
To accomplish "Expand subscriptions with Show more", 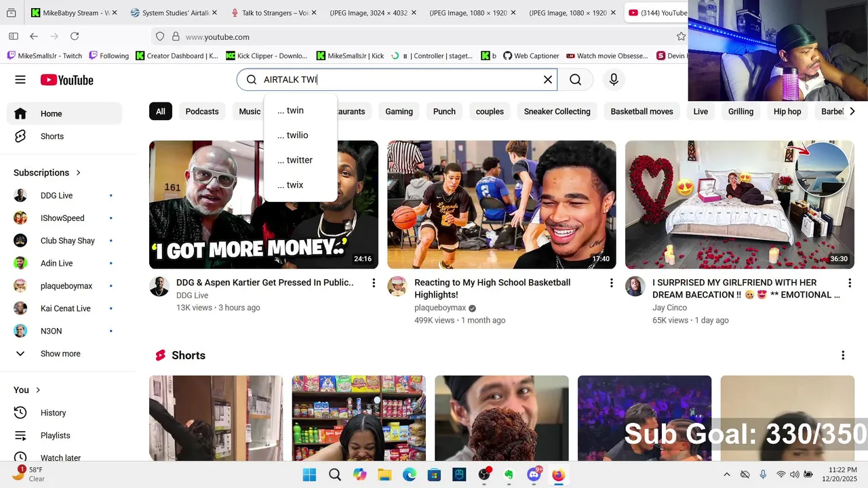I will pos(64,354).
